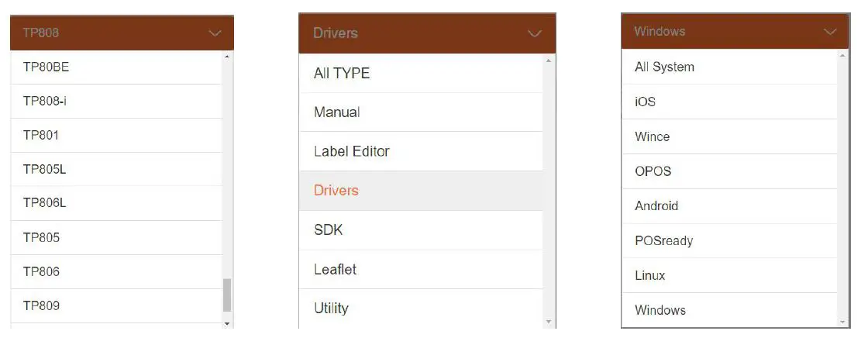868x338 pixels.
Task: Select the TP809 model option
Action: [41, 305]
